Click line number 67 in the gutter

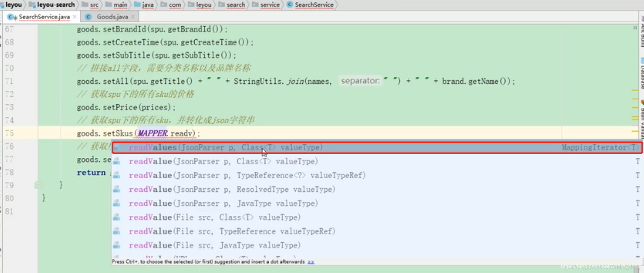coord(10,29)
